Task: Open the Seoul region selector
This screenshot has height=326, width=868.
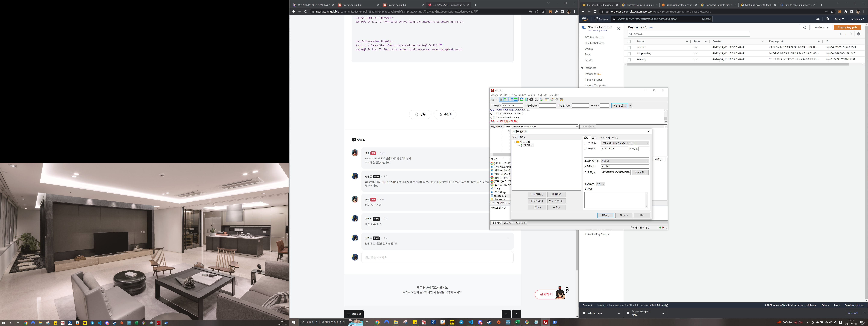Action: 839,19
